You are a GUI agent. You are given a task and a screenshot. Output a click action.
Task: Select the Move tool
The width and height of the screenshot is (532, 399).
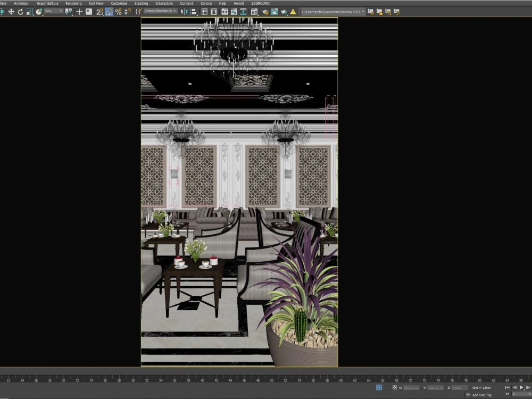click(11, 12)
